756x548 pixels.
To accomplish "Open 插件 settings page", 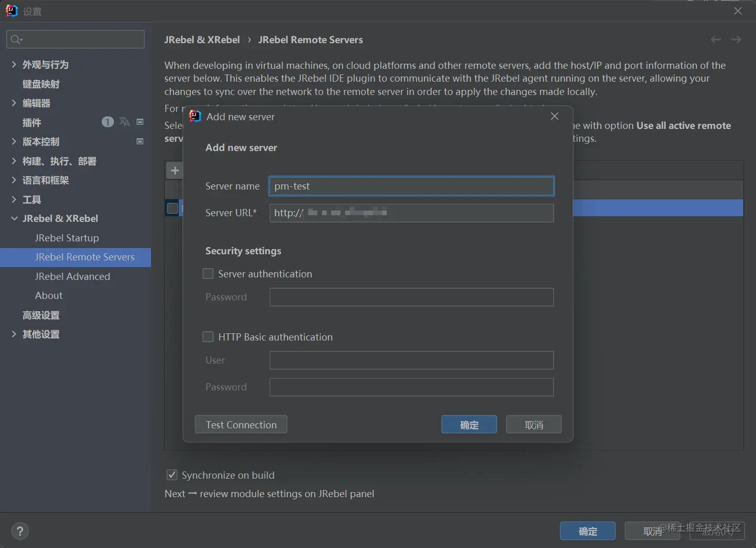I will click(32, 122).
